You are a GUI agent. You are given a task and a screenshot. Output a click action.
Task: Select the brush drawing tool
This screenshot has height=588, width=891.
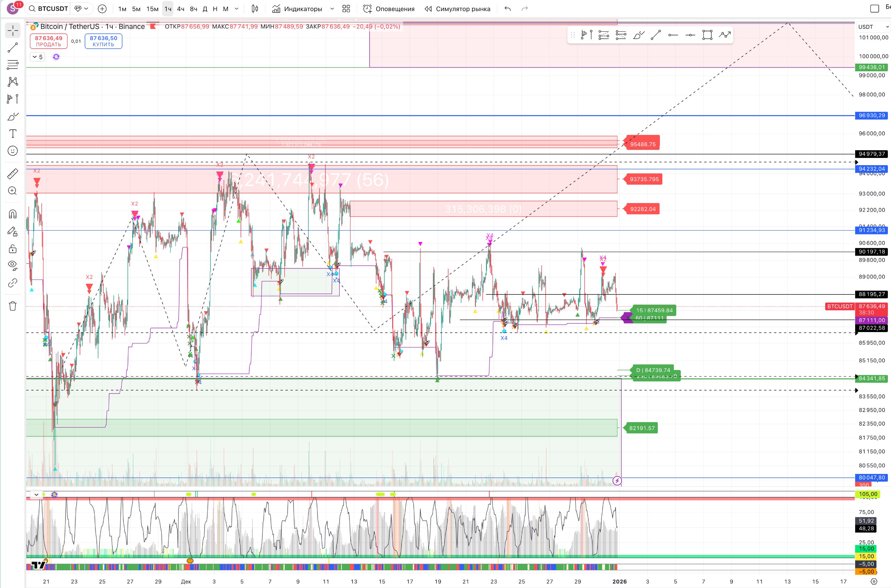click(x=13, y=116)
